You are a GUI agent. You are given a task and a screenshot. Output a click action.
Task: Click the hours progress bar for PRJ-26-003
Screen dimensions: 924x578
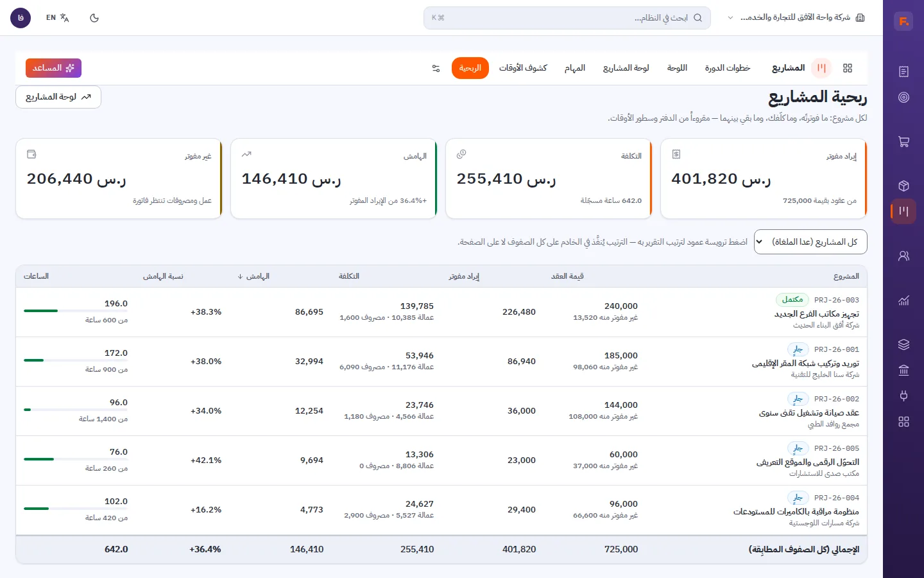76,311
